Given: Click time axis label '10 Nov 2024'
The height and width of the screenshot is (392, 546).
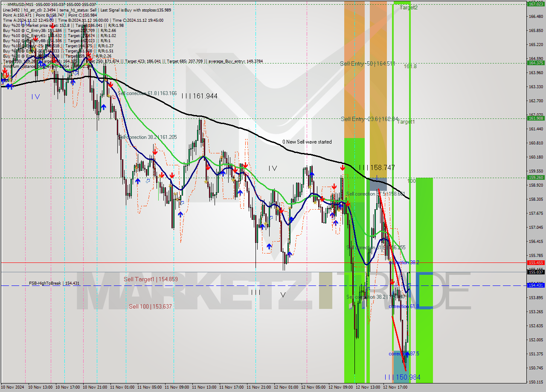Looking at the screenshot, I should click(x=13, y=387).
